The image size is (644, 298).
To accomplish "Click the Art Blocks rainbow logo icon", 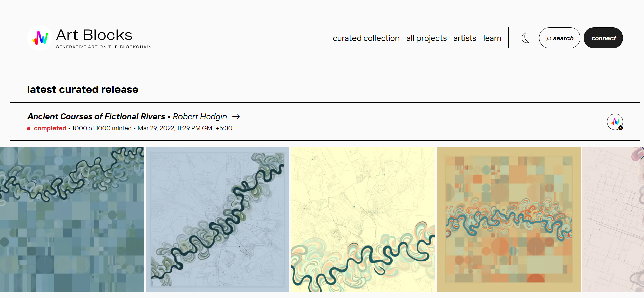I will tap(40, 38).
